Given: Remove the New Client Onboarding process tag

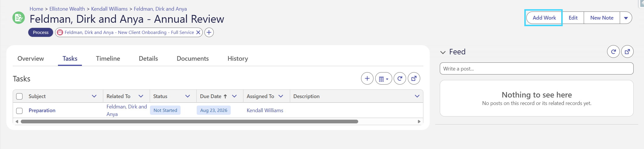Looking at the screenshot, I should [198, 33].
